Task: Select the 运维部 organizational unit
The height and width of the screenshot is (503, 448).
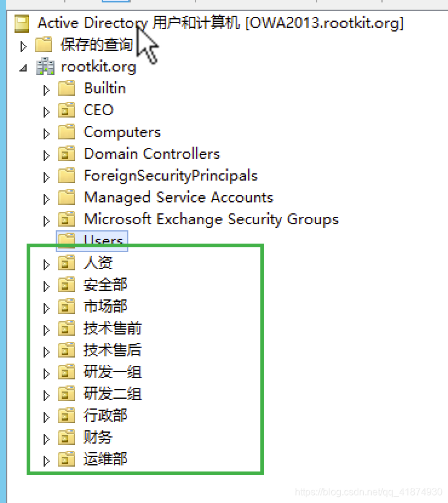Action: click(105, 459)
